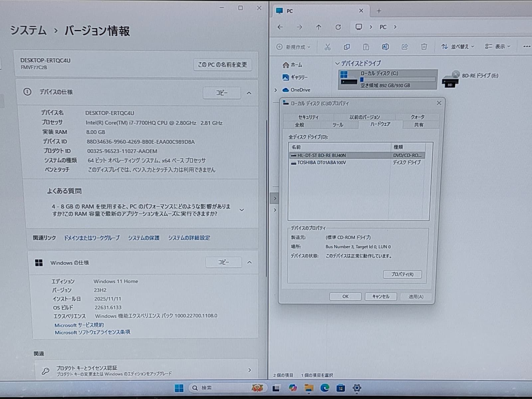Open the システムの保護 link
The image size is (532, 399).
point(144,238)
